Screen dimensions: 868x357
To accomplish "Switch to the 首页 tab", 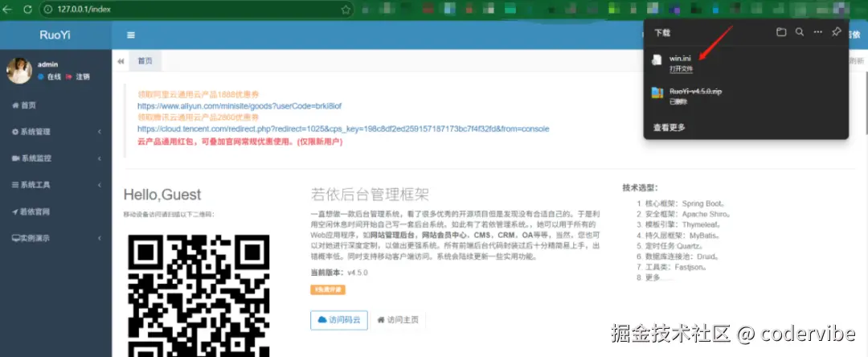I will click(145, 61).
